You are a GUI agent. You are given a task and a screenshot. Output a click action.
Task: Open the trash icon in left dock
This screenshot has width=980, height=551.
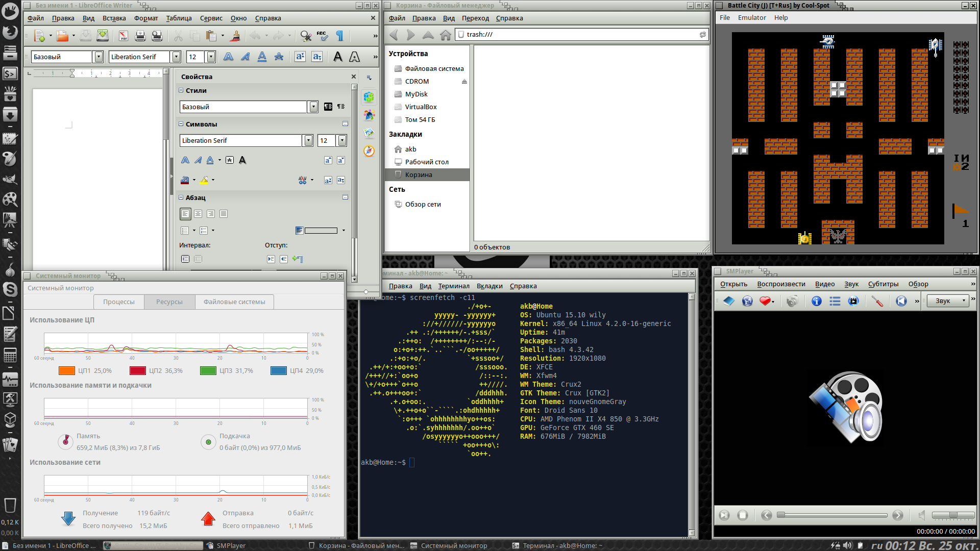10,506
